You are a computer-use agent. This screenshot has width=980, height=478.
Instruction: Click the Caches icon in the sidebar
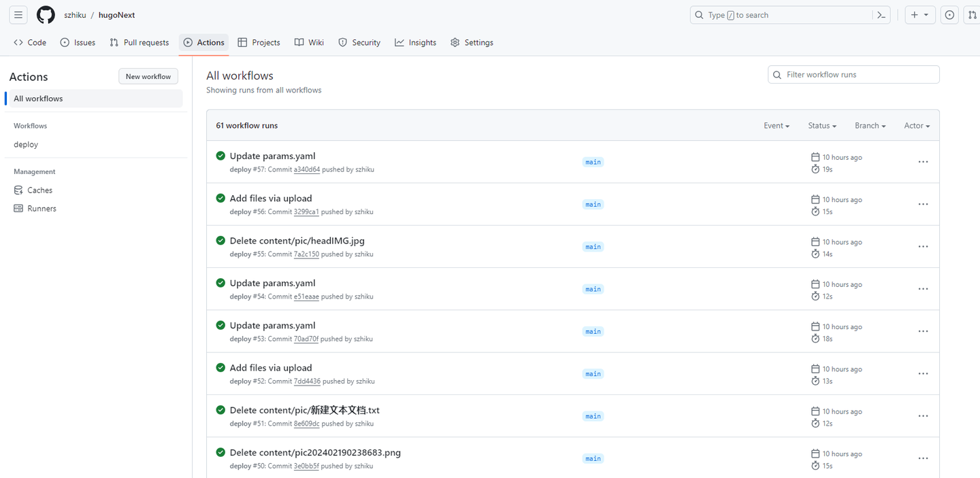[18, 190]
